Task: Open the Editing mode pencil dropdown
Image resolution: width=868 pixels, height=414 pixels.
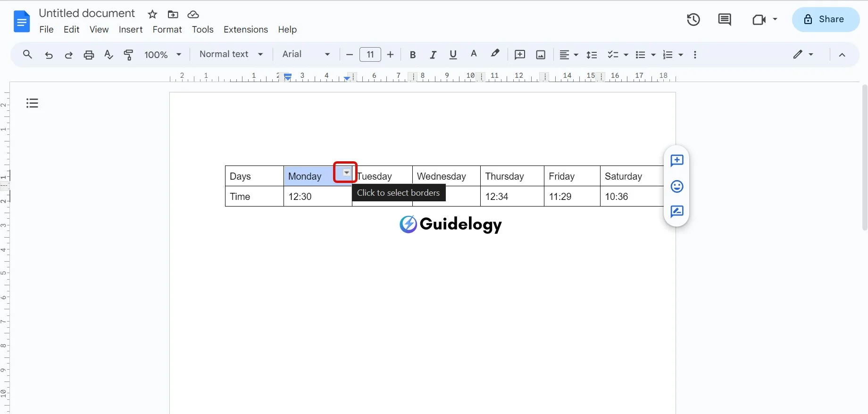Action: click(803, 54)
